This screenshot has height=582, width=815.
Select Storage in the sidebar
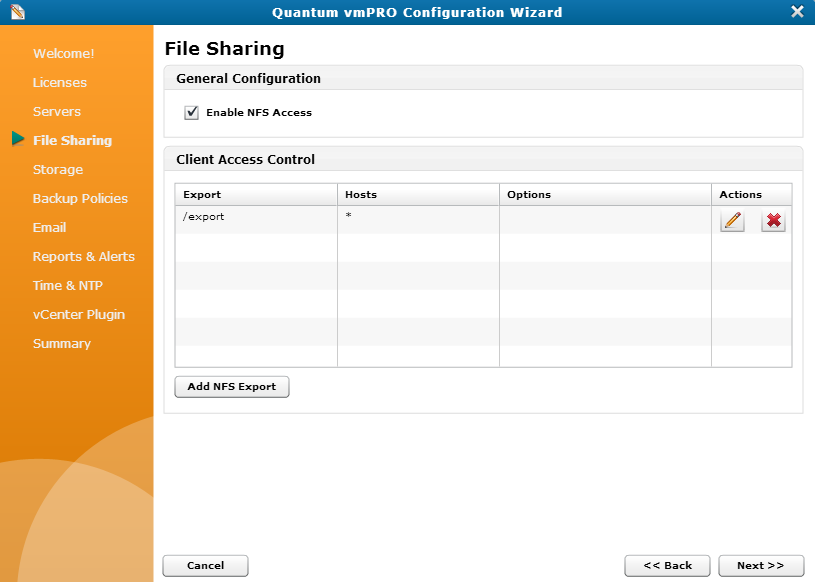coord(55,169)
